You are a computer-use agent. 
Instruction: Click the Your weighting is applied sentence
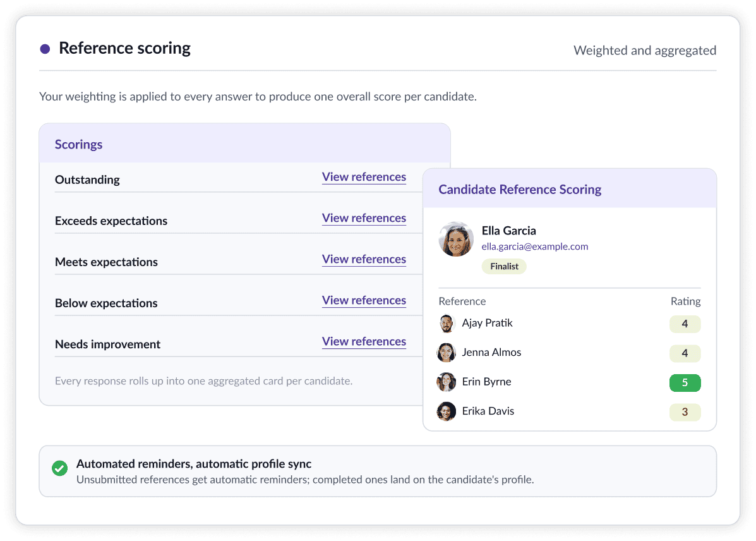click(258, 97)
